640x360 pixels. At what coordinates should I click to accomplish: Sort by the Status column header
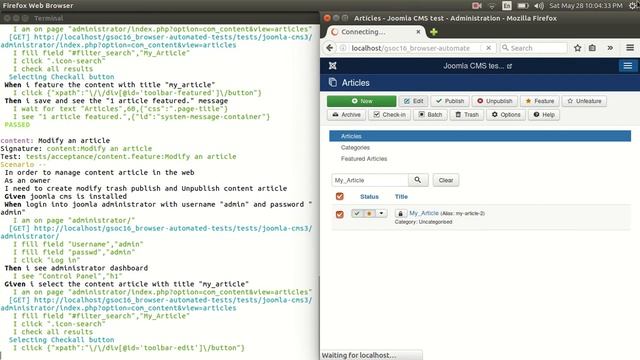[x=369, y=196]
